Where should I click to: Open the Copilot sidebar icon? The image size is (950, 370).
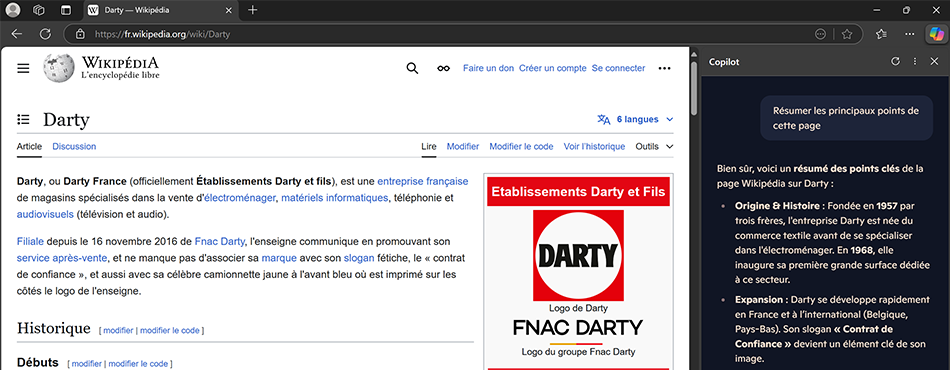click(936, 35)
